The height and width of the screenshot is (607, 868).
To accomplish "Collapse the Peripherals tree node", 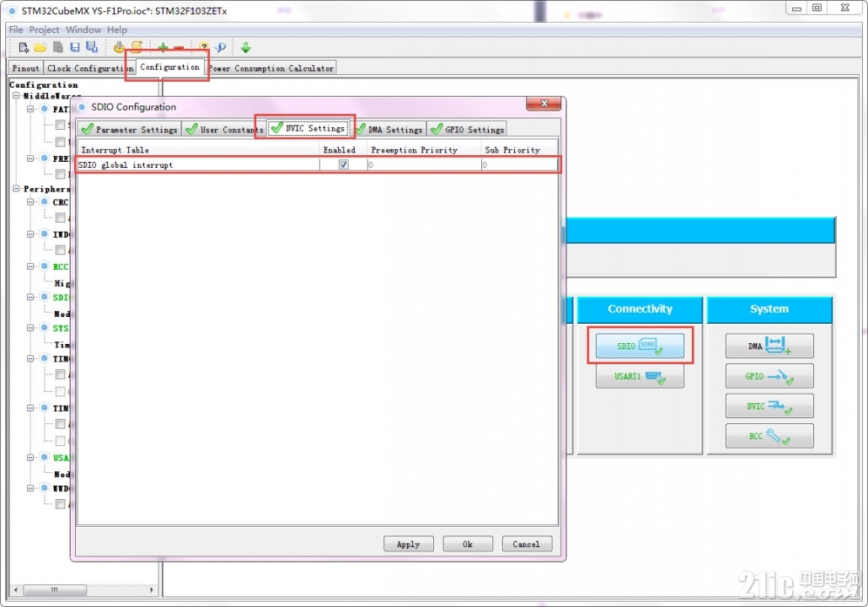I will pos(16,189).
